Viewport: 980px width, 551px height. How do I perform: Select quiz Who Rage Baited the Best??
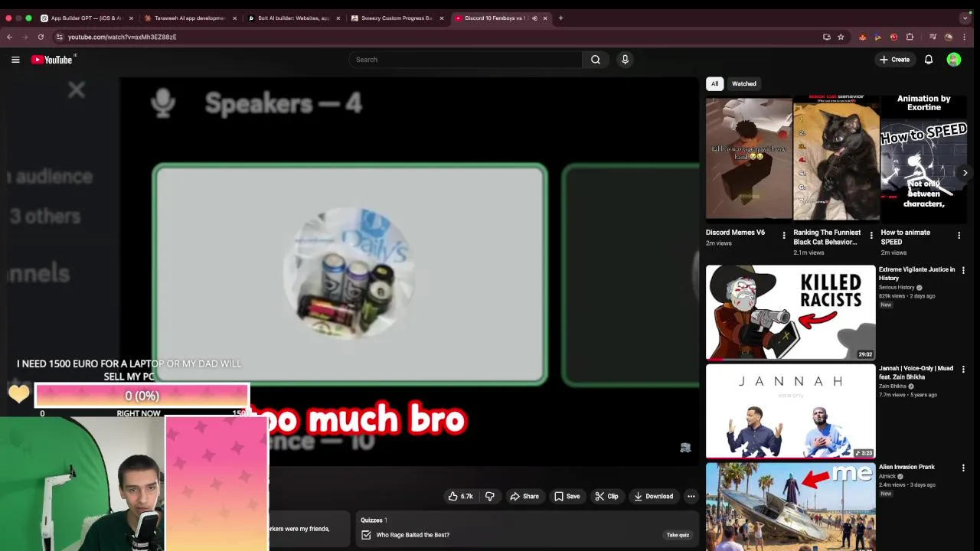(x=413, y=535)
